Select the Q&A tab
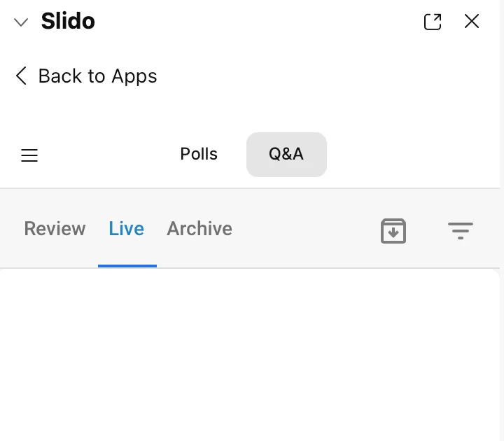The height and width of the screenshot is (441, 504). click(286, 154)
